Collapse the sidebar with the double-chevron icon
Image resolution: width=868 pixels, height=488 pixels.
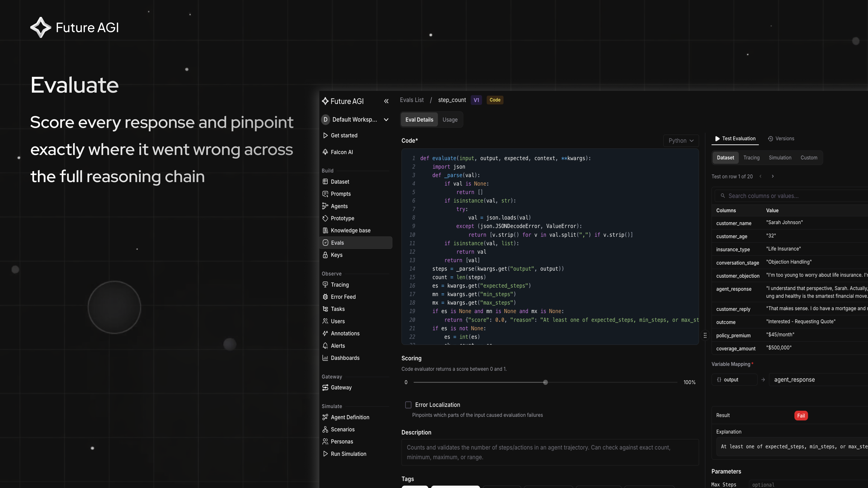(386, 101)
